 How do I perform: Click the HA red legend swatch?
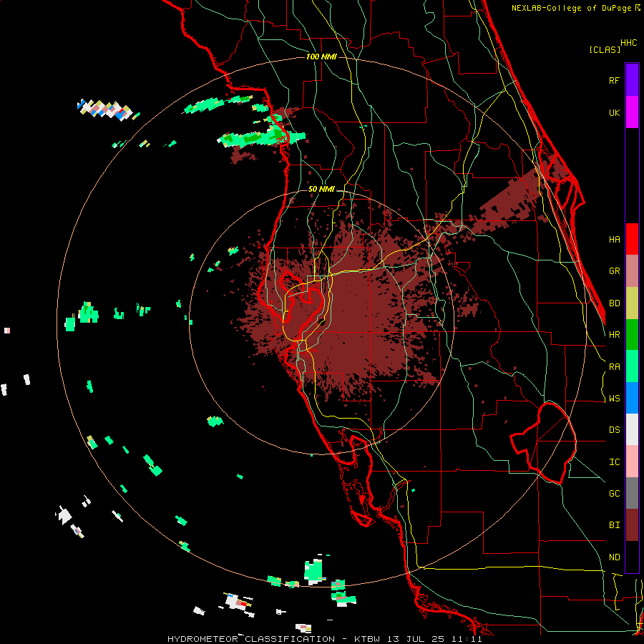tap(632, 239)
